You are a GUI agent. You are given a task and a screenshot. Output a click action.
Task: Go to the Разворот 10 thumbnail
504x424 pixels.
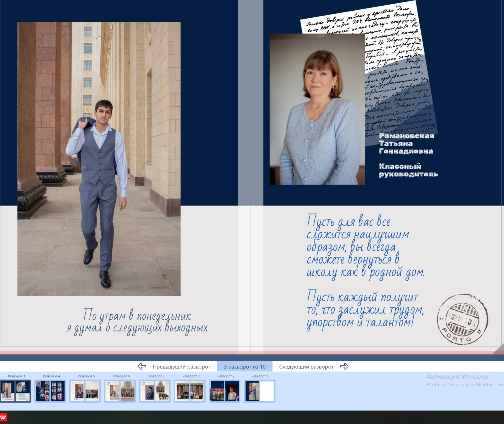pyautogui.click(x=259, y=391)
